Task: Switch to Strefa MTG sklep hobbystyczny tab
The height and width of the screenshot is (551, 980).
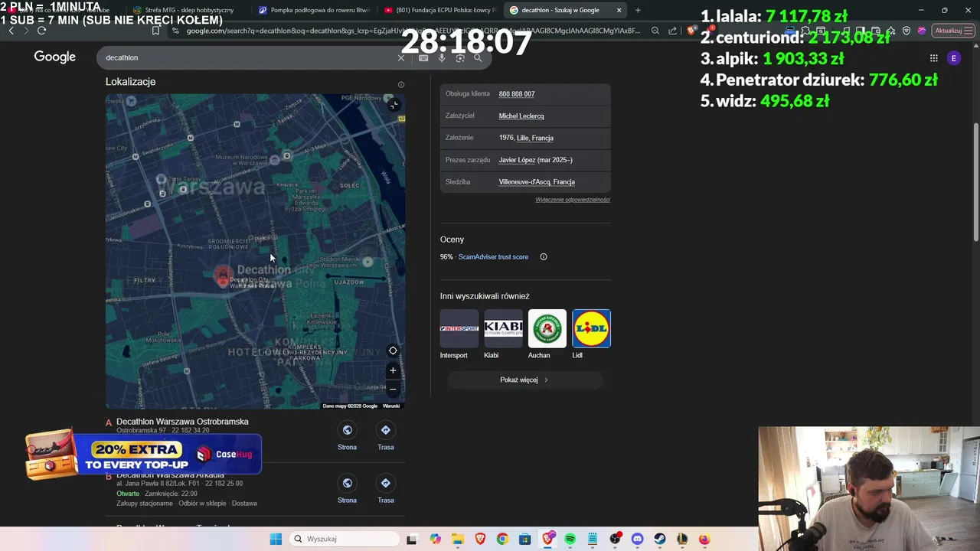Action: 184,10
